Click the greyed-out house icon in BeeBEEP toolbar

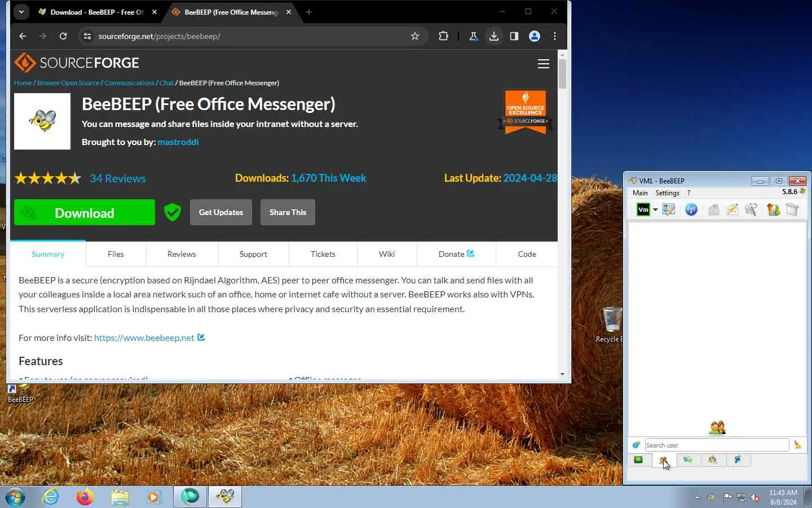[713, 209]
